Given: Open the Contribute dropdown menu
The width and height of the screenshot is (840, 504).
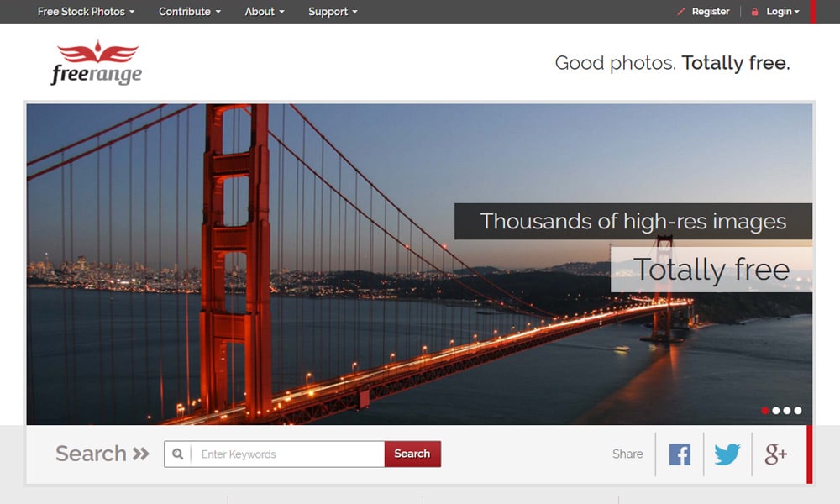Looking at the screenshot, I should pyautogui.click(x=190, y=12).
